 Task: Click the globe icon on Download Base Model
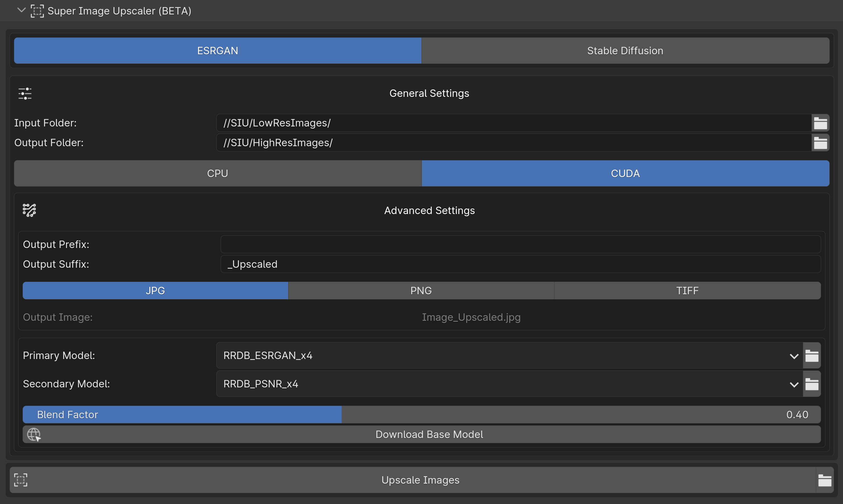pos(34,434)
